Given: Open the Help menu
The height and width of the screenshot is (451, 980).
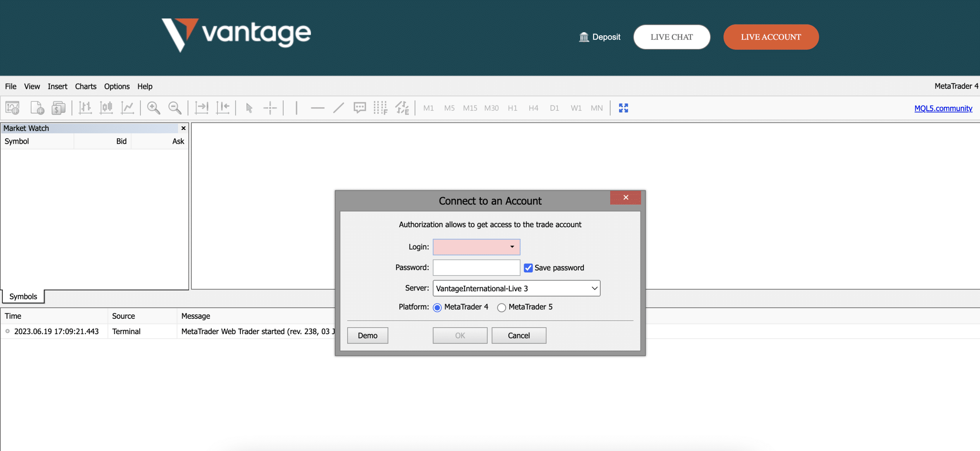Looking at the screenshot, I should pyautogui.click(x=145, y=87).
